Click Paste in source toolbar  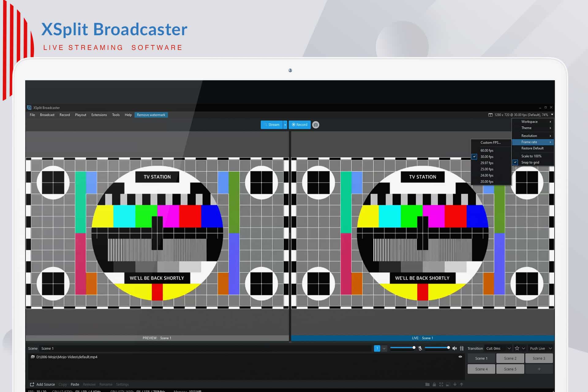pyautogui.click(x=75, y=384)
